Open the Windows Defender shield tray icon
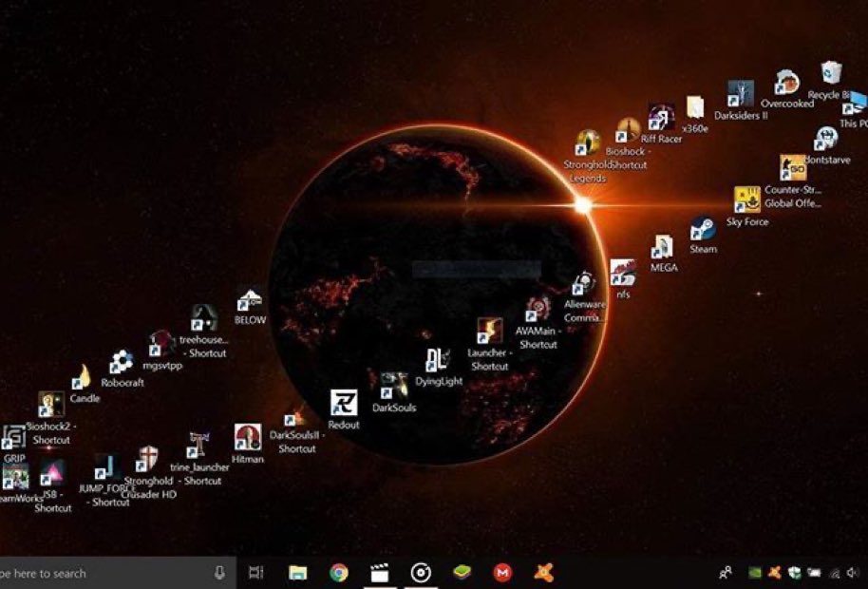 pyautogui.click(x=794, y=573)
